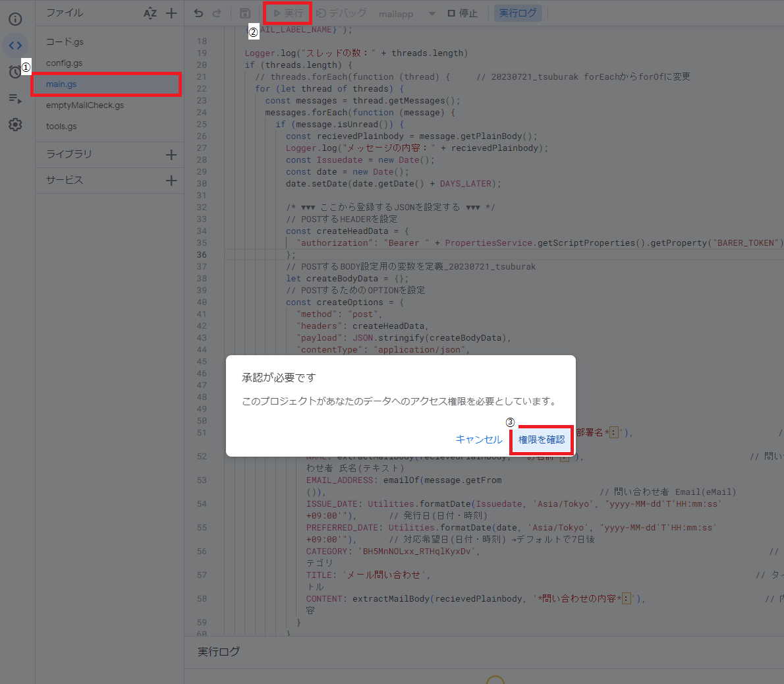The height and width of the screenshot is (684, 784).
Task: Select the main.gs file
Action: [61, 84]
